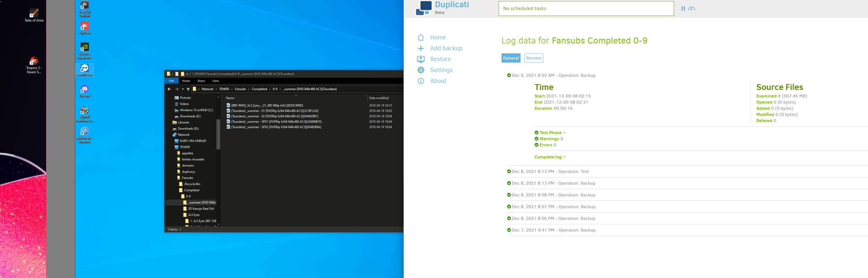The width and height of the screenshot is (868, 278).
Task: Select Windows 10 unRAID (C:) drive
Action: tap(196, 110)
